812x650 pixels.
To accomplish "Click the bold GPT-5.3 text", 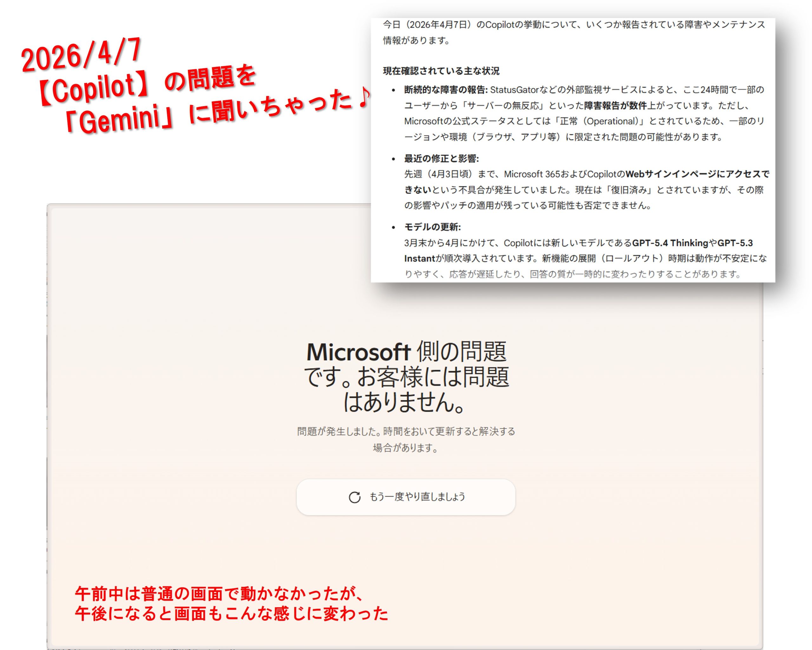I will click(x=735, y=243).
